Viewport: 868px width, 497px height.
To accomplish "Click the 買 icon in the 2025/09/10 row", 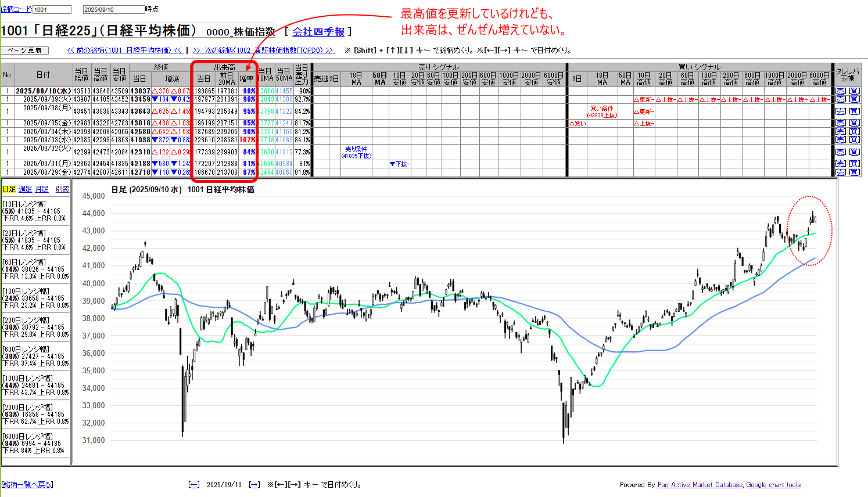I will pyautogui.click(x=853, y=91).
